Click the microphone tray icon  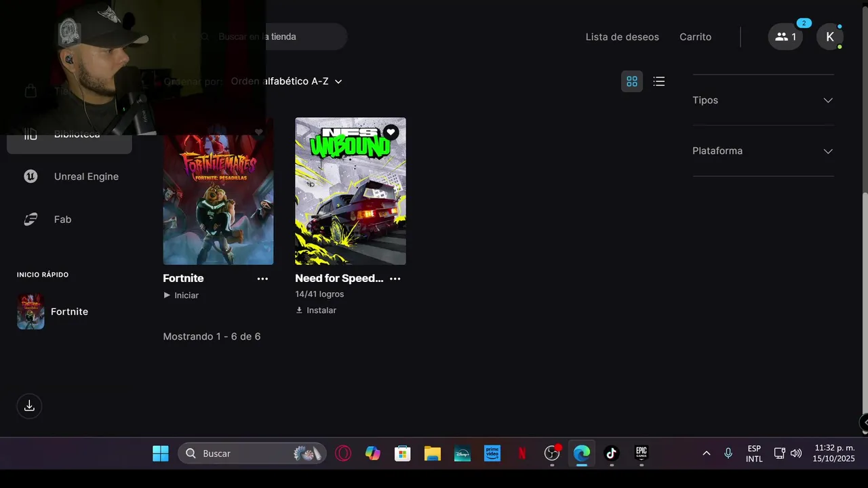[x=728, y=453]
